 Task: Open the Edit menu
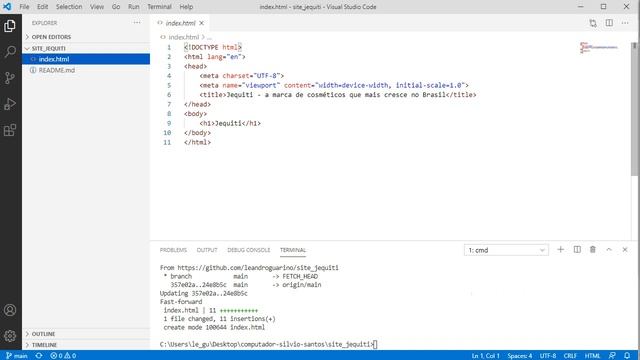[42, 7]
